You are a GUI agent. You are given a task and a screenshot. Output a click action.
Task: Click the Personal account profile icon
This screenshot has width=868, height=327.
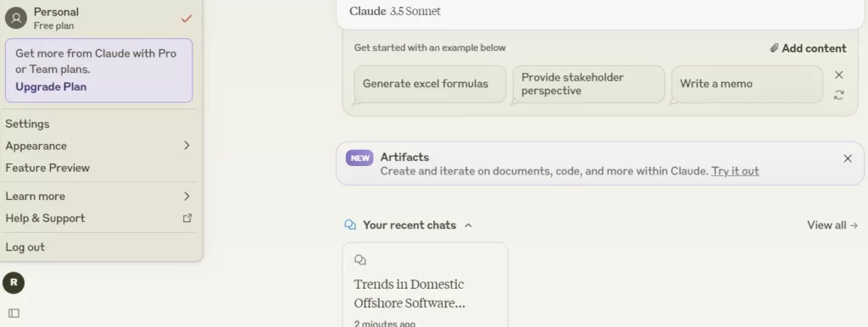tap(16, 19)
